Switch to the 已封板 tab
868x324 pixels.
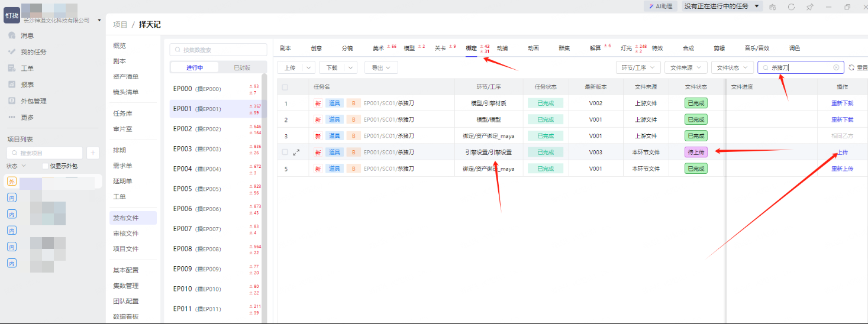[x=242, y=67]
